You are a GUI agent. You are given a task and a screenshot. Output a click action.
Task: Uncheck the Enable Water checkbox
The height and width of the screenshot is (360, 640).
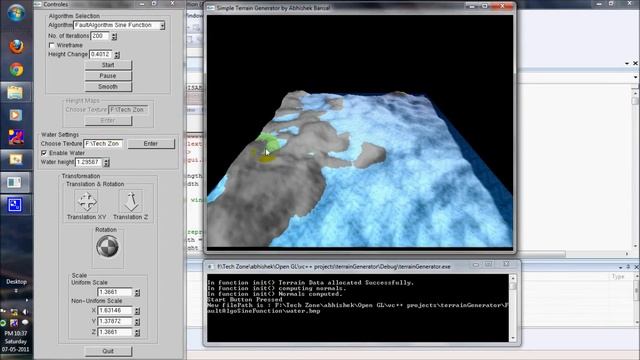[x=44, y=153]
